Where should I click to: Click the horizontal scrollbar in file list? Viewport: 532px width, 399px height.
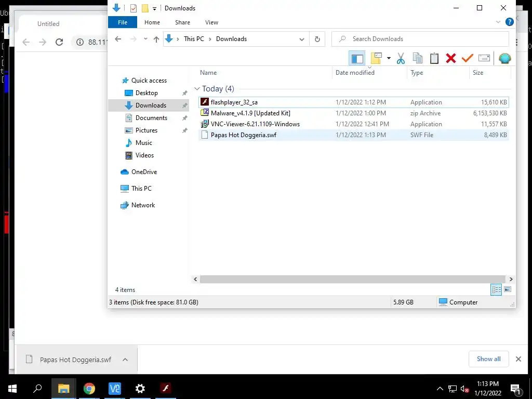point(353,279)
